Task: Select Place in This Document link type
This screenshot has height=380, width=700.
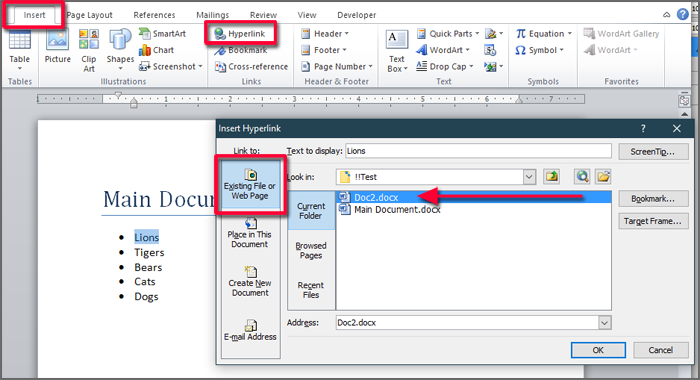Action: click(250, 233)
